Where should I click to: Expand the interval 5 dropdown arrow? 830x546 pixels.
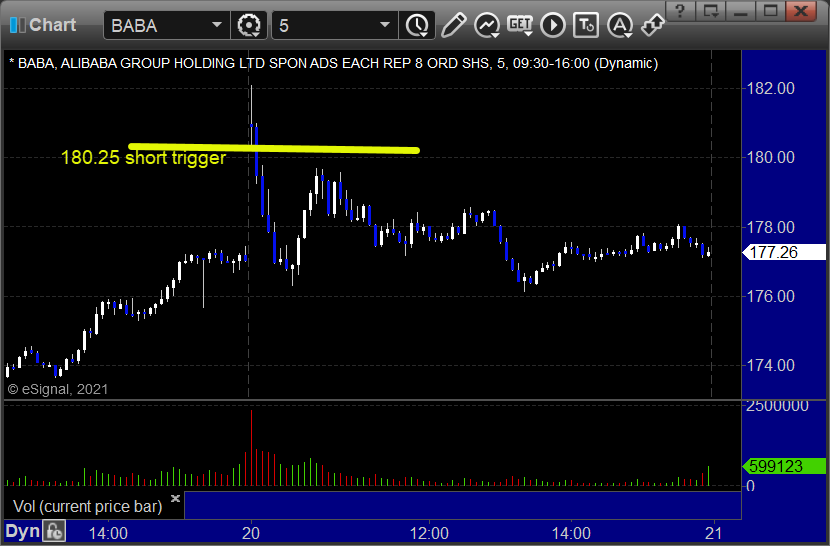tap(385, 25)
